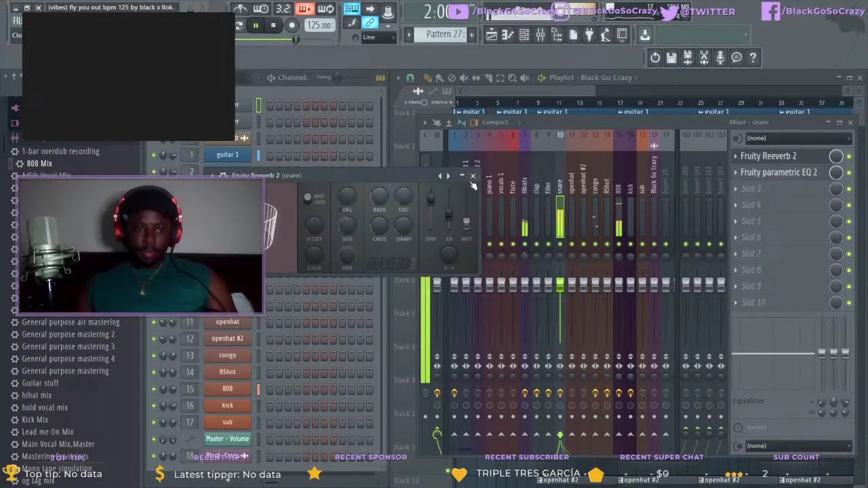The height and width of the screenshot is (488, 868).
Task: Open project info speech bubble icon
Action: point(736,58)
